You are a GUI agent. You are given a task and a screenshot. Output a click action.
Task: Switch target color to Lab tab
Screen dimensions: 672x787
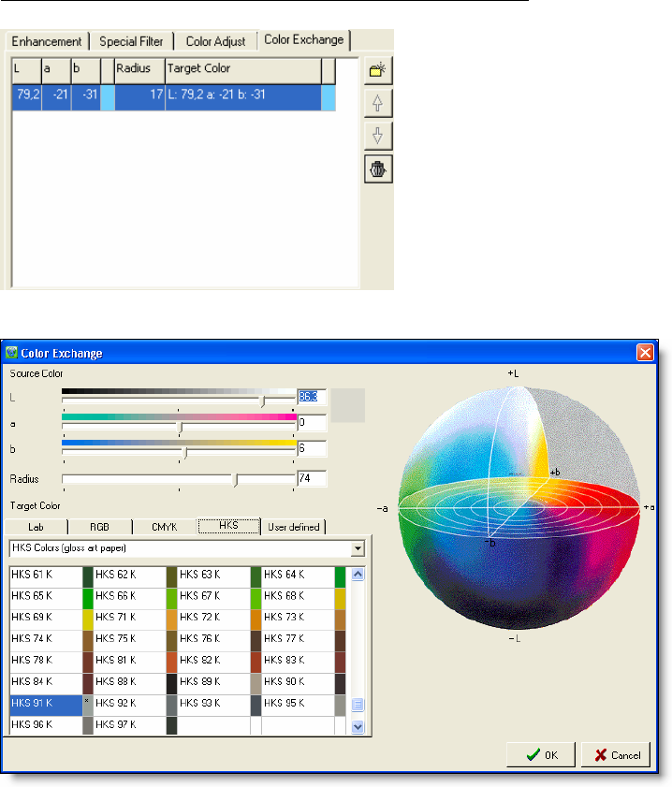37,527
